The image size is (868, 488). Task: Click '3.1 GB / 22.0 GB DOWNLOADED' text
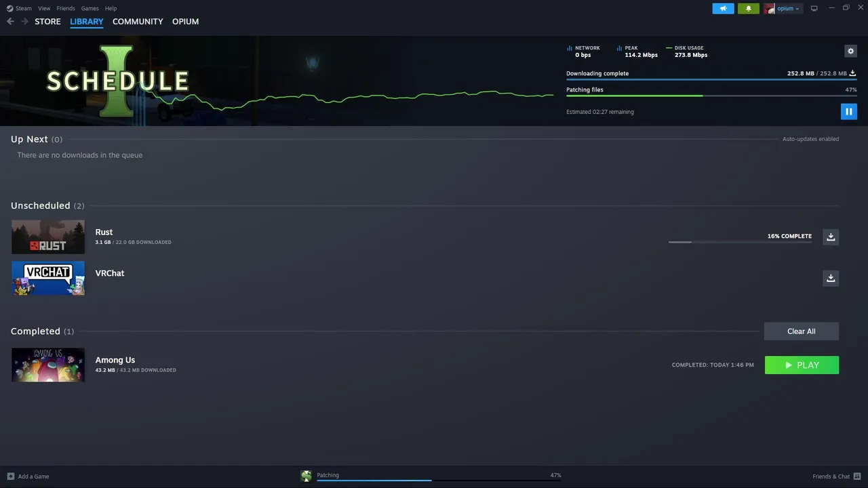tap(133, 242)
